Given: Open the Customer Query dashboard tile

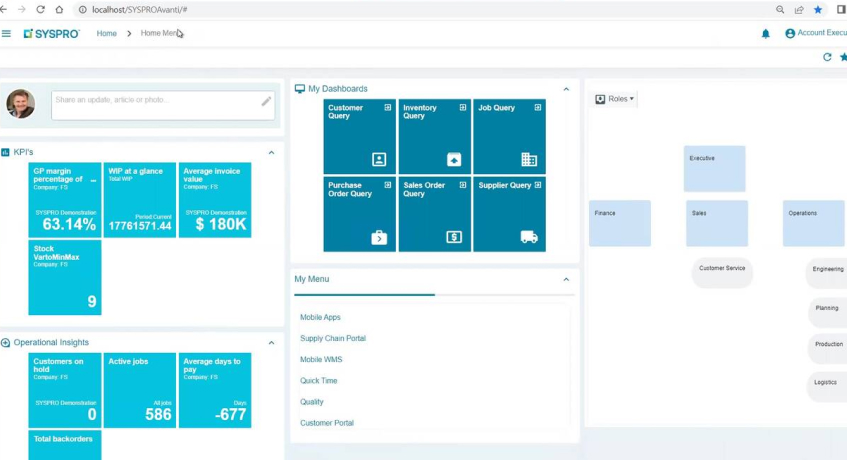Looking at the screenshot, I should (359, 136).
